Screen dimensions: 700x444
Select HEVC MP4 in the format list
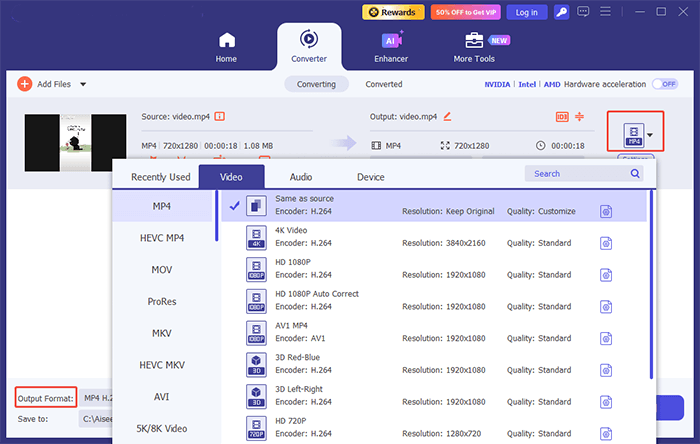point(162,238)
